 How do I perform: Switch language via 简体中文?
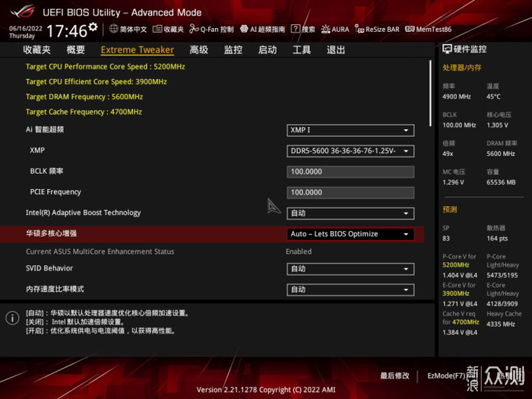133,30
